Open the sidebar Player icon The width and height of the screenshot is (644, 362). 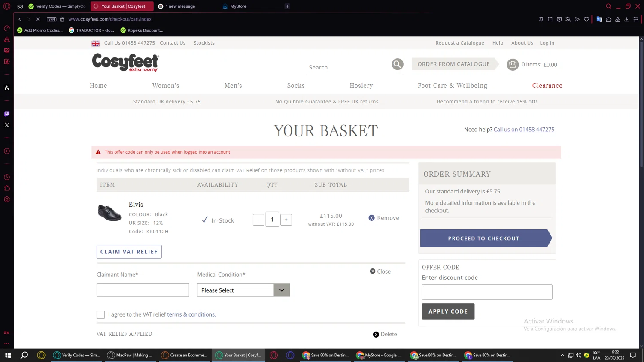[x=7, y=151]
